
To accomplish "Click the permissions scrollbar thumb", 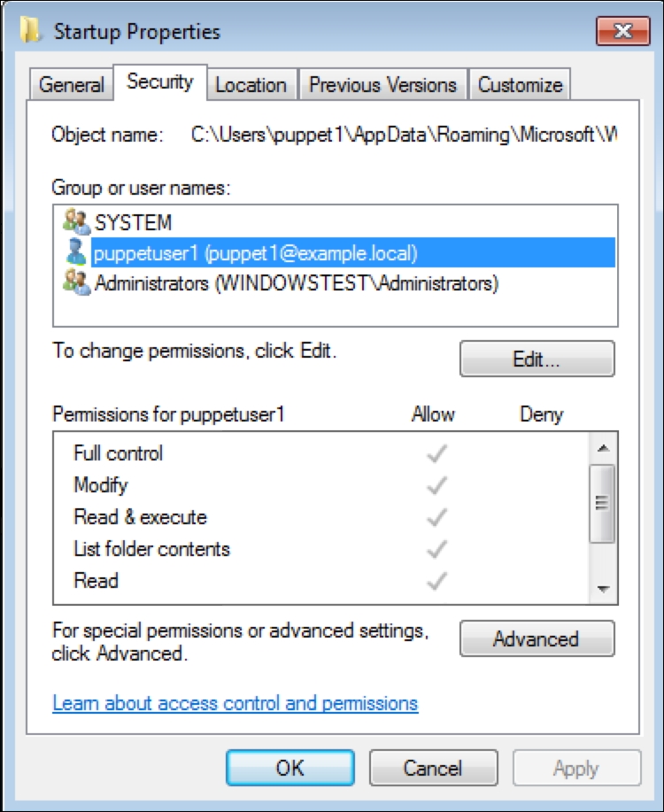I will point(602,502).
